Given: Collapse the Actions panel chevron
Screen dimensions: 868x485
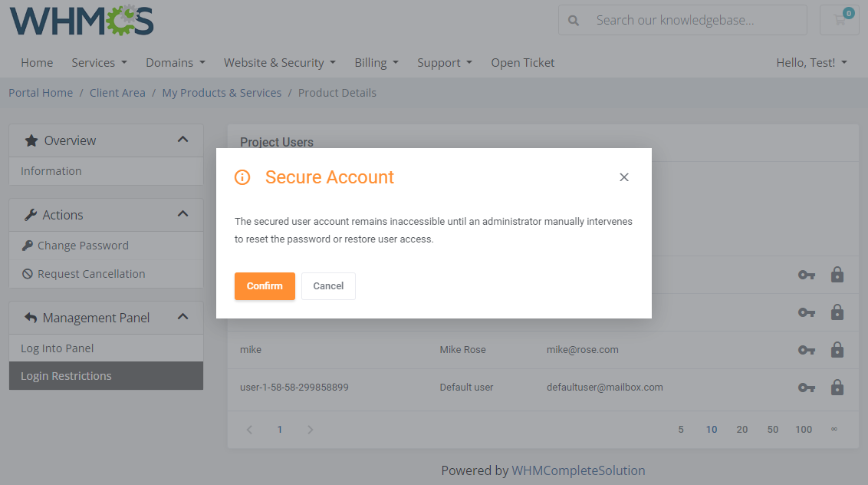Looking at the screenshot, I should (x=182, y=214).
